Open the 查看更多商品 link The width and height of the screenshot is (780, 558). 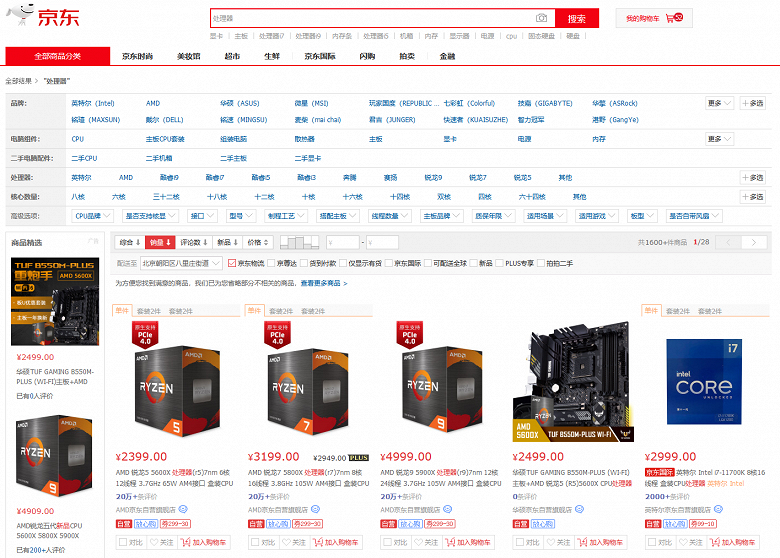tap(323, 283)
